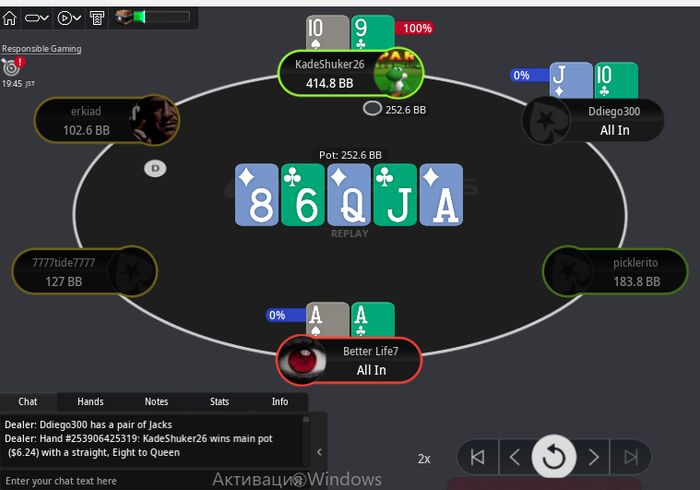Image resolution: width=700 pixels, height=490 pixels.
Task: Open the cashier ATM icon
Action: pos(97,18)
